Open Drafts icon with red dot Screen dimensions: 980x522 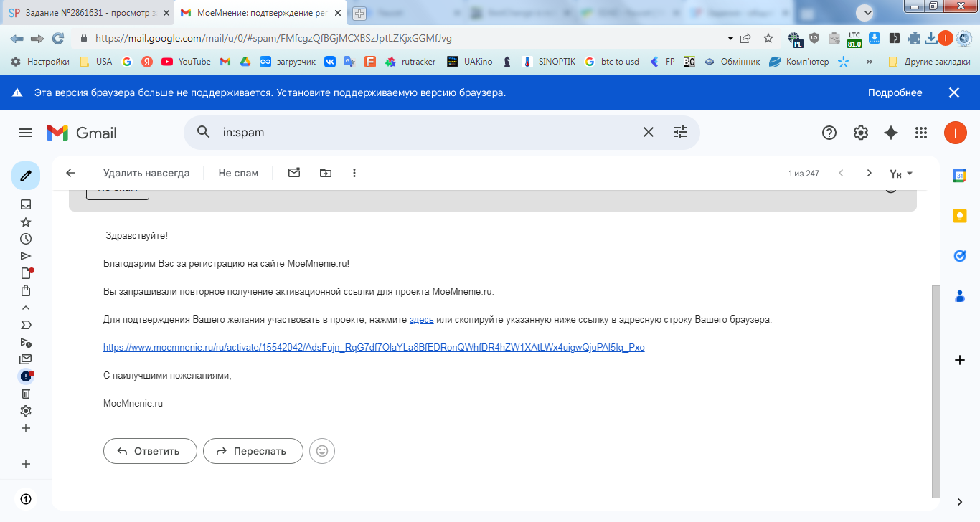coord(27,273)
